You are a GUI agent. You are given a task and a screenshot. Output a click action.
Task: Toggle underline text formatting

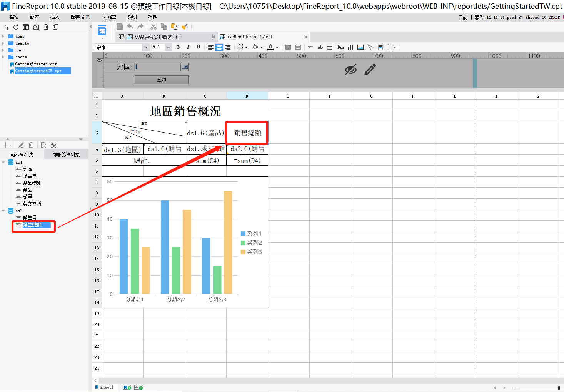[198, 47]
